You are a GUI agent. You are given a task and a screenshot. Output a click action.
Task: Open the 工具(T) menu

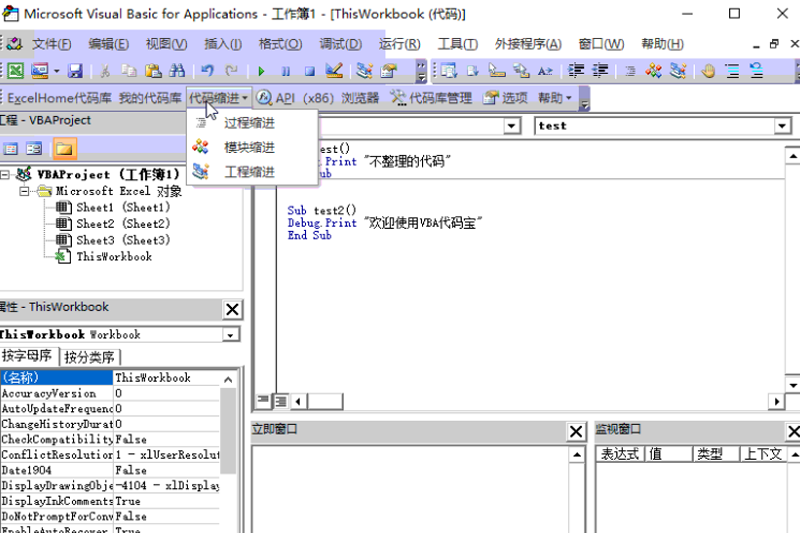(x=458, y=44)
